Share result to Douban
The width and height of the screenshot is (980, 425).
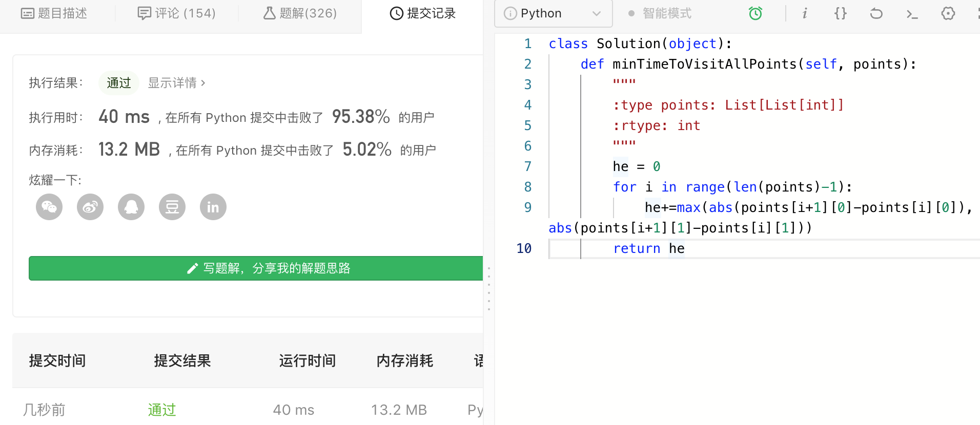(172, 207)
